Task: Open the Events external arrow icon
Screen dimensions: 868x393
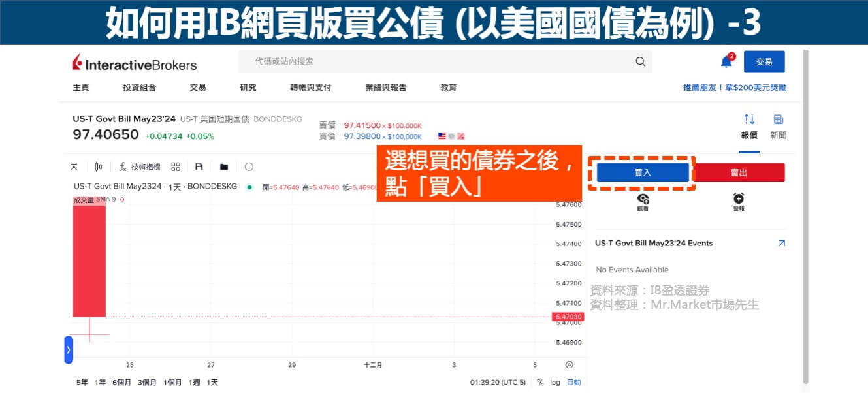Action: pyautogui.click(x=781, y=243)
